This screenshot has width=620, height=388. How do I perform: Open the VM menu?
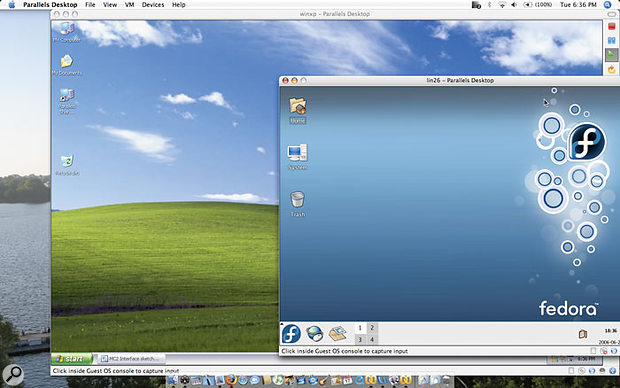coord(129,5)
